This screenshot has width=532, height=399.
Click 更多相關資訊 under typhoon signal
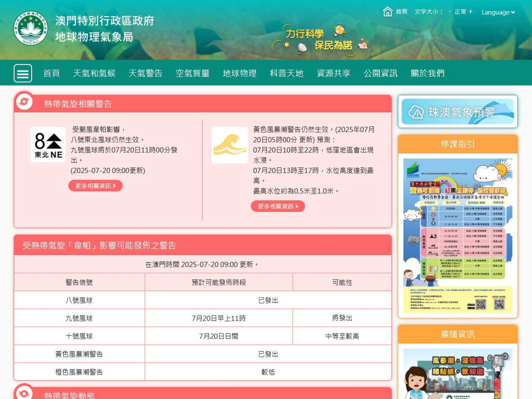[96, 186]
